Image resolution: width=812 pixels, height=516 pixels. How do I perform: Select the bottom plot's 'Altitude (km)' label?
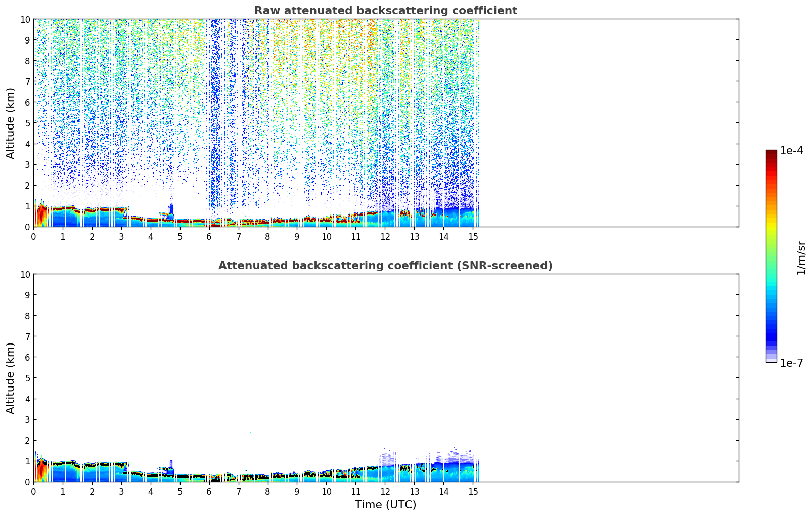[x=11, y=378]
